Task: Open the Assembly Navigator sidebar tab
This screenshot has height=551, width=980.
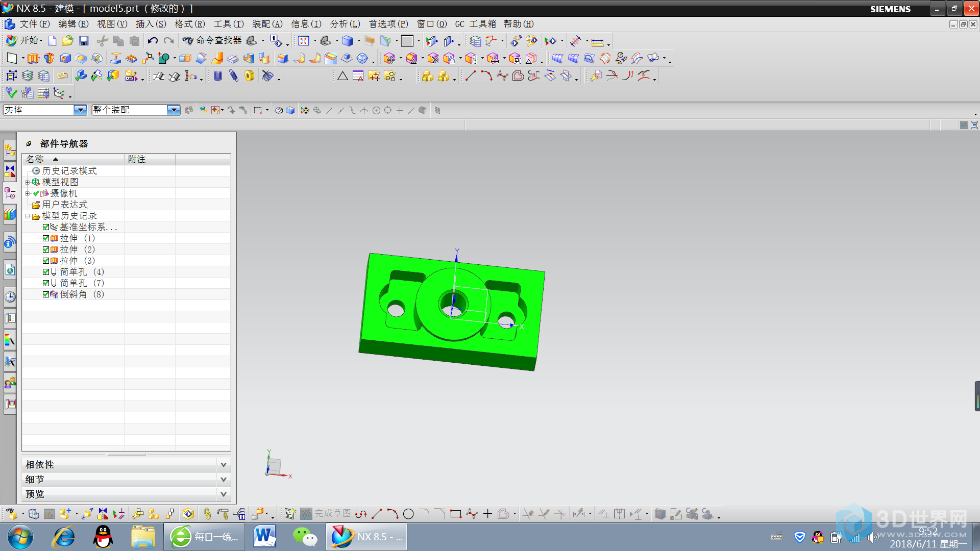Action: [x=10, y=150]
